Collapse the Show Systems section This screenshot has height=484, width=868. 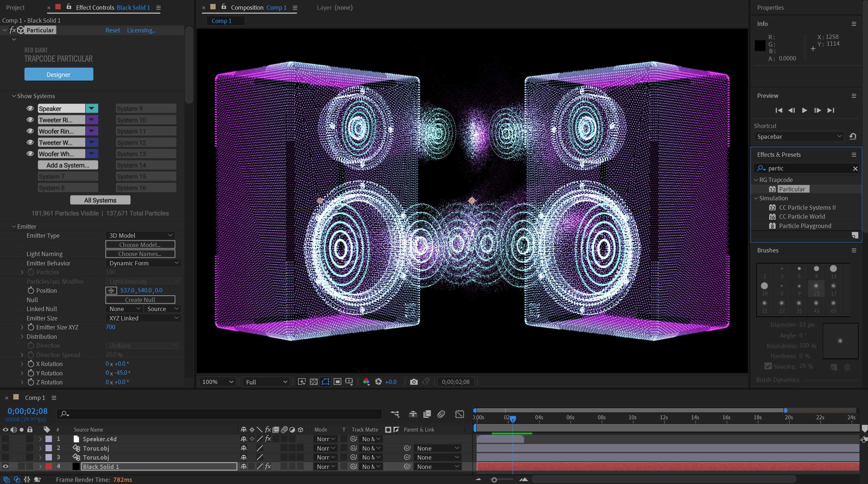[x=14, y=96]
